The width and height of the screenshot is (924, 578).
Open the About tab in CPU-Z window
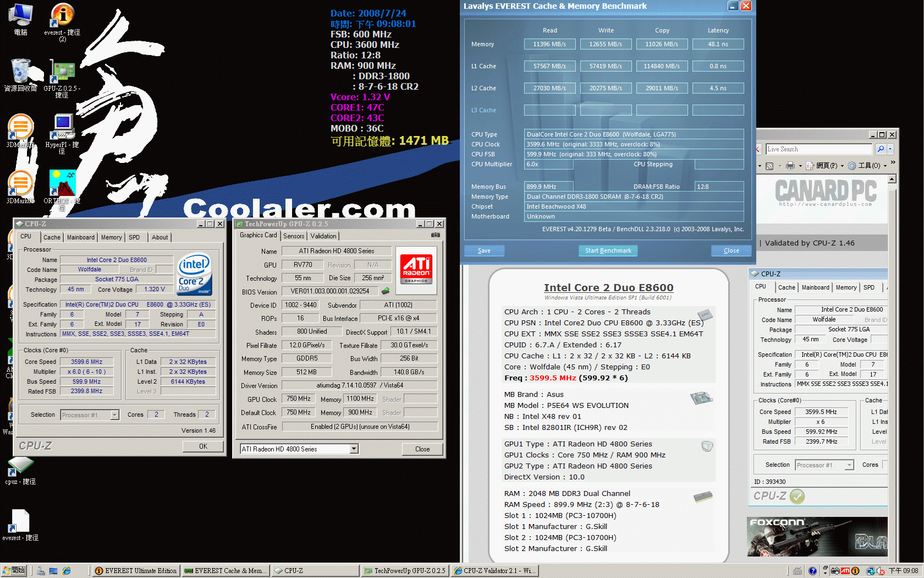click(x=160, y=237)
